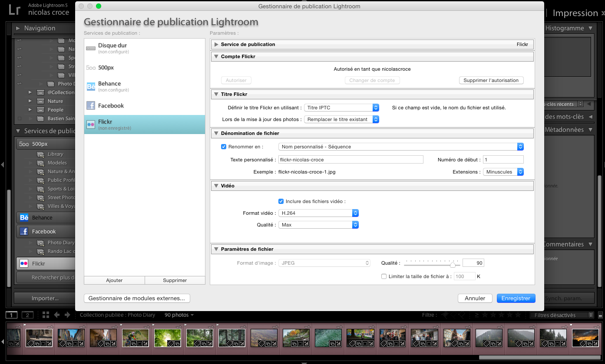Select the Disque dur service icon
Viewport: 605px width, 364px height.
[91, 48]
